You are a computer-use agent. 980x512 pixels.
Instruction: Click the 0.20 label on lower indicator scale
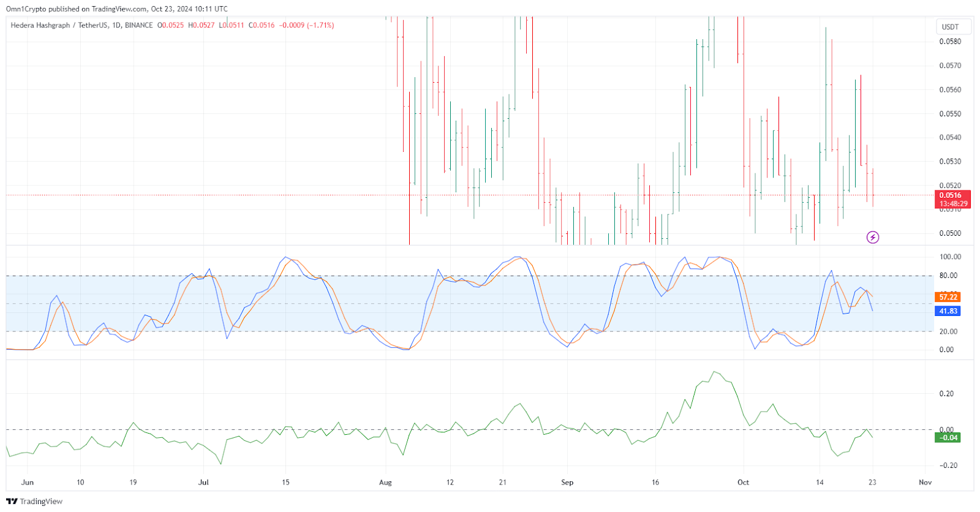click(x=946, y=394)
